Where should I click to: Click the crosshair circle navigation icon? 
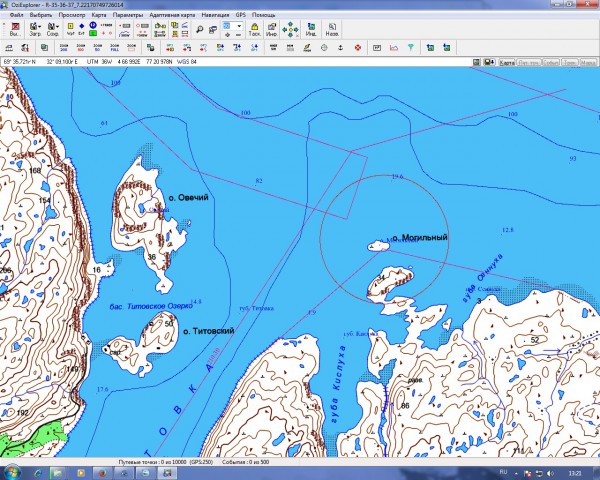coord(324,48)
